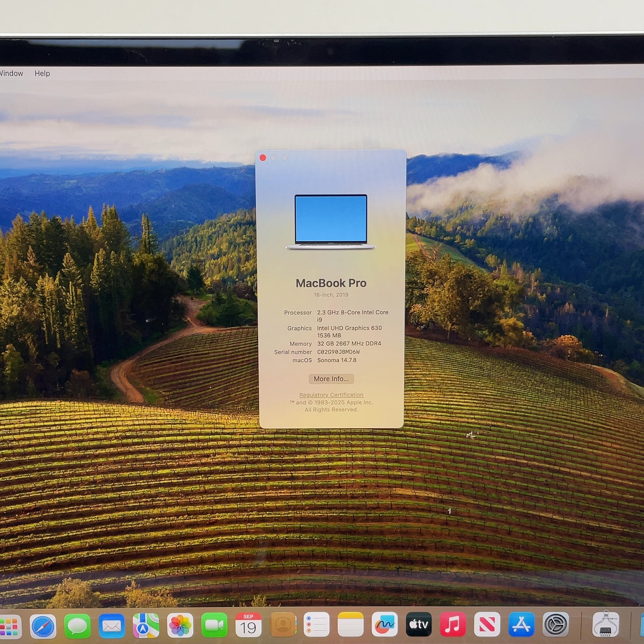Click the MacBook Pro laptop image
Image resolution: width=644 pixels, height=644 pixels.
(x=331, y=222)
